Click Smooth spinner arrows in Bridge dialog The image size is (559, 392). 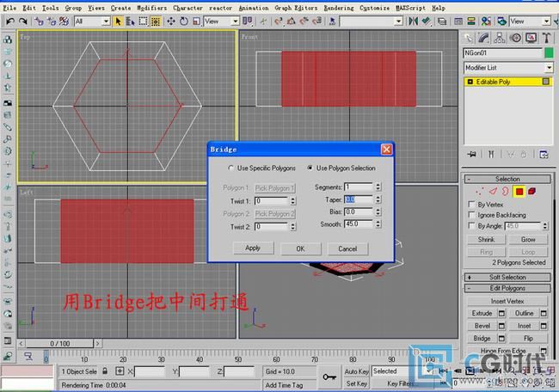click(x=378, y=224)
